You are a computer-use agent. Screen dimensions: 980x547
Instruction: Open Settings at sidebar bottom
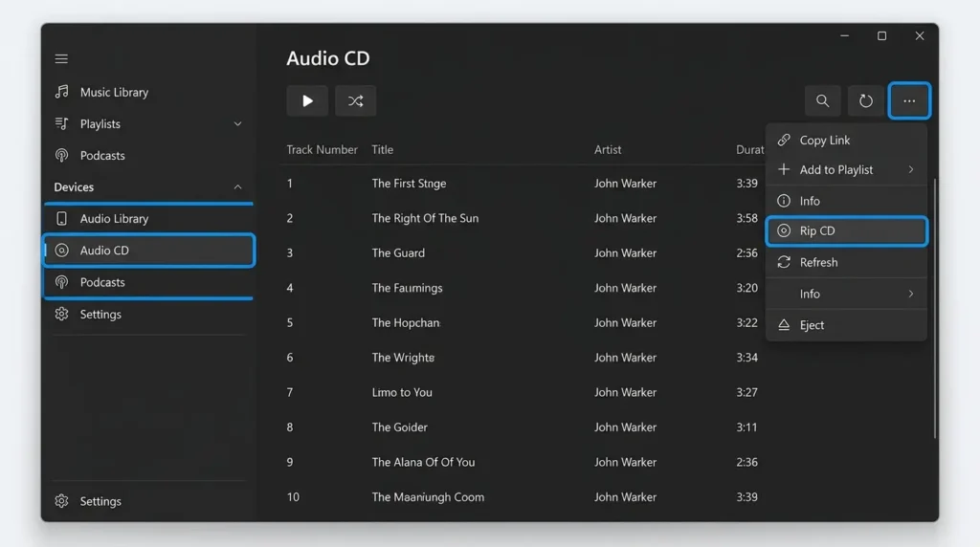[148, 501]
